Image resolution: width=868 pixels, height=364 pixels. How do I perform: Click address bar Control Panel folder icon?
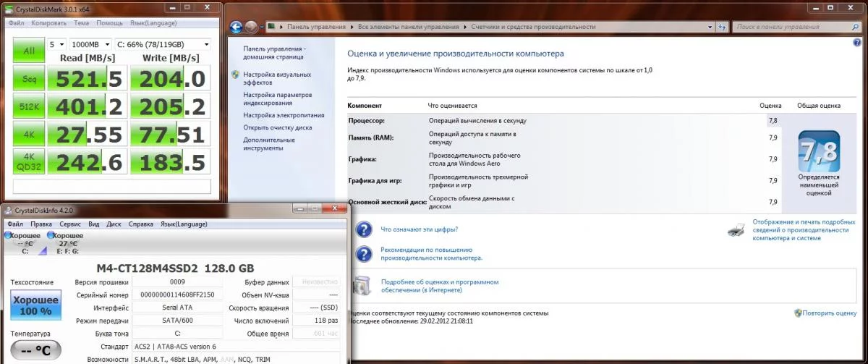pos(271,26)
